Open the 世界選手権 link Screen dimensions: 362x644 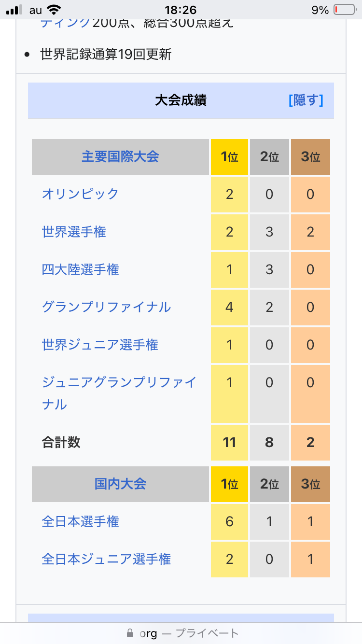point(74,232)
